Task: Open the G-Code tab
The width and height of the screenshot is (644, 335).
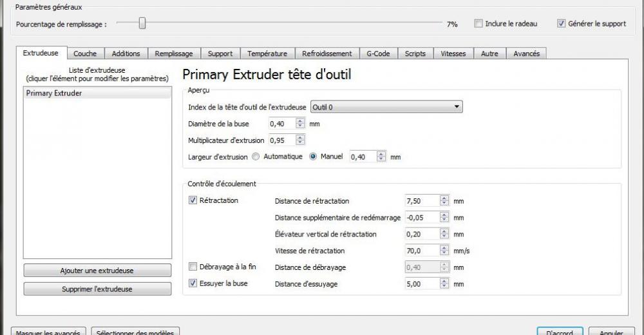Action: point(378,53)
